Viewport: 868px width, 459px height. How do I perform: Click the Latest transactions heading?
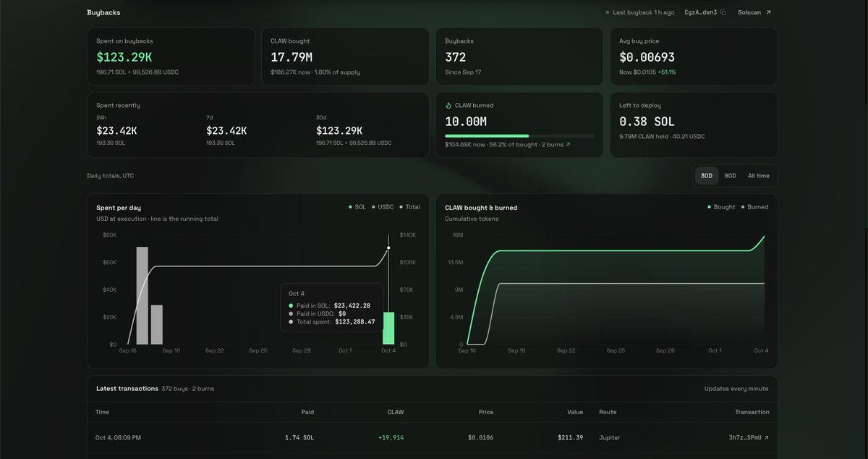[127, 389]
